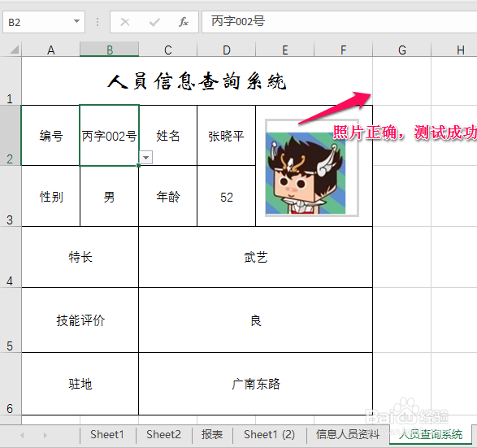
Task: Select row 5 header
Action: coord(11,320)
